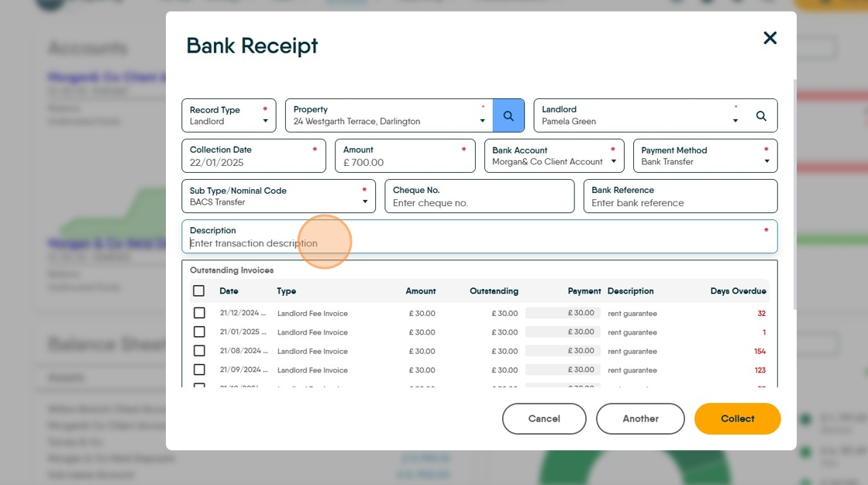The width and height of the screenshot is (868, 485).
Task: Click into the Cheque No. field
Action: [480, 196]
